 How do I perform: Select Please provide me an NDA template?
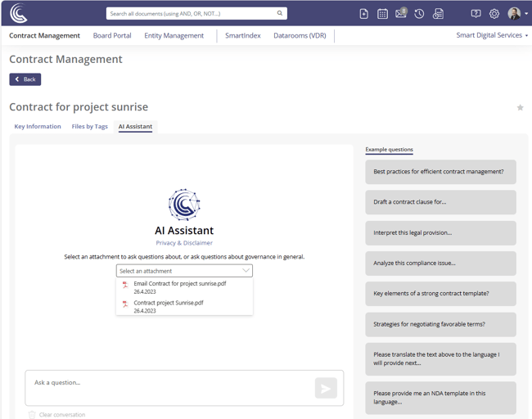tap(440, 398)
